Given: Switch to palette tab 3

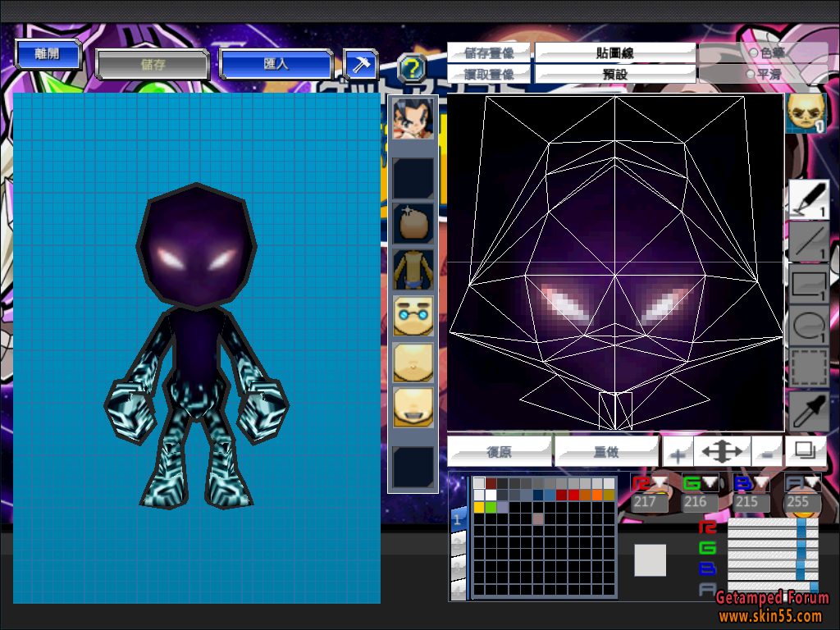Looking at the screenshot, I should (458, 566).
